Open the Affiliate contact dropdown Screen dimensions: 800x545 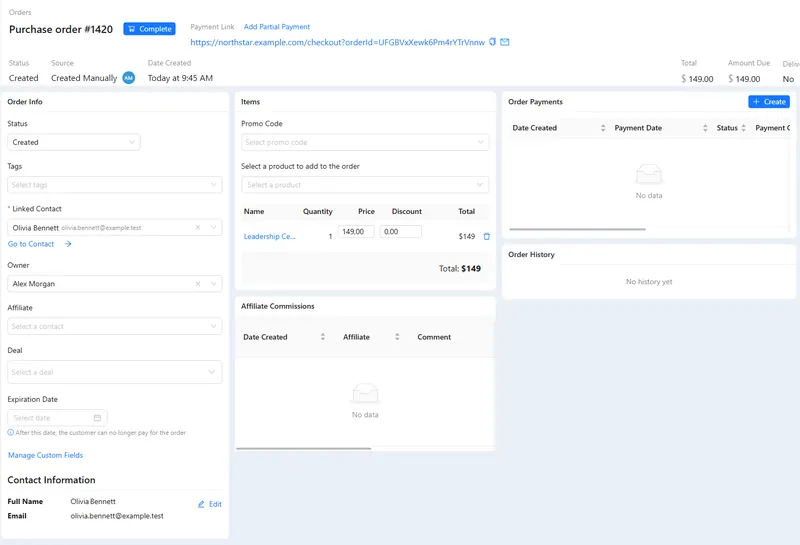(115, 326)
